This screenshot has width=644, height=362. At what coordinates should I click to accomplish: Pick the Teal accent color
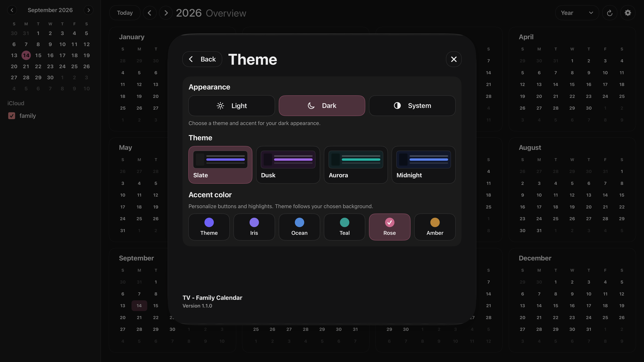pos(344,227)
